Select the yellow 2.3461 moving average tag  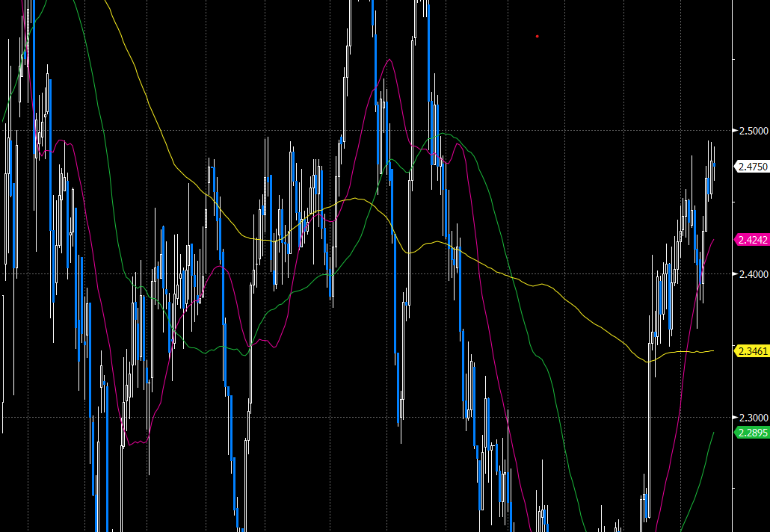751,351
